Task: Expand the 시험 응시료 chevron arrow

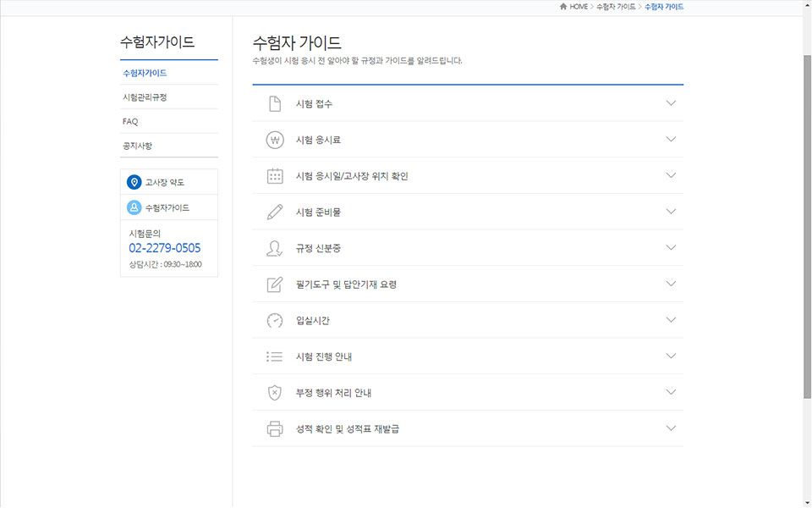Action: [x=671, y=140]
